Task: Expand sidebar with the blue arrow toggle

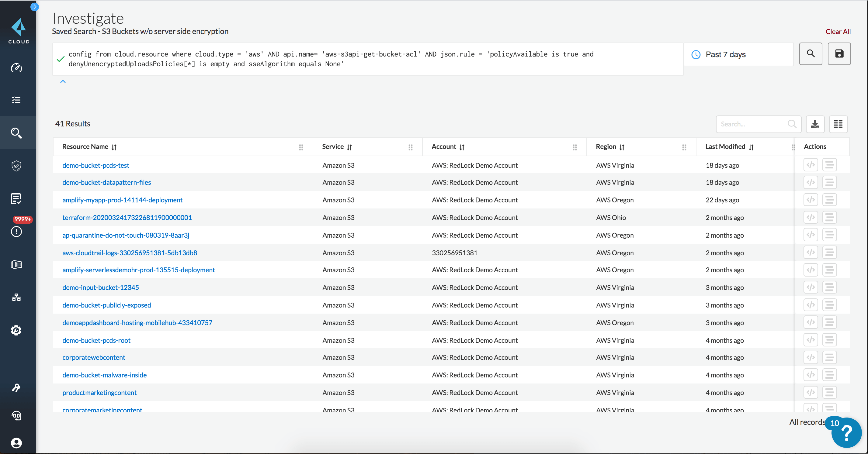Action: coord(34,7)
